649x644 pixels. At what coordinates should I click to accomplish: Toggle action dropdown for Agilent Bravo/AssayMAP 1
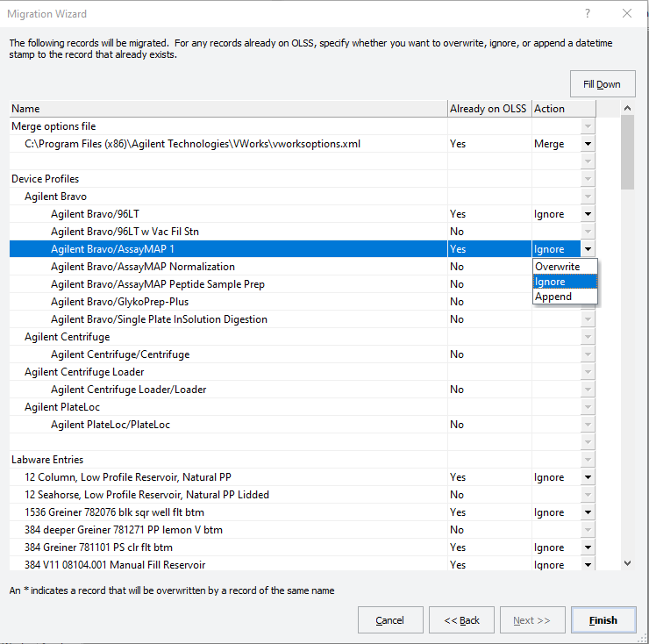[588, 249]
